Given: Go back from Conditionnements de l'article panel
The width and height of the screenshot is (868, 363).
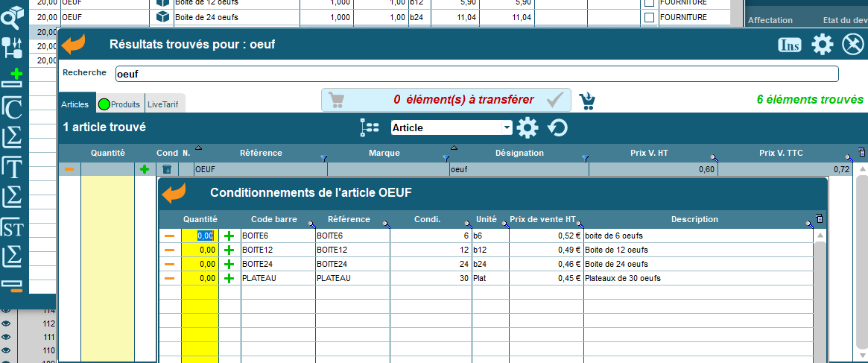Looking at the screenshot, I should pos(174,194).
